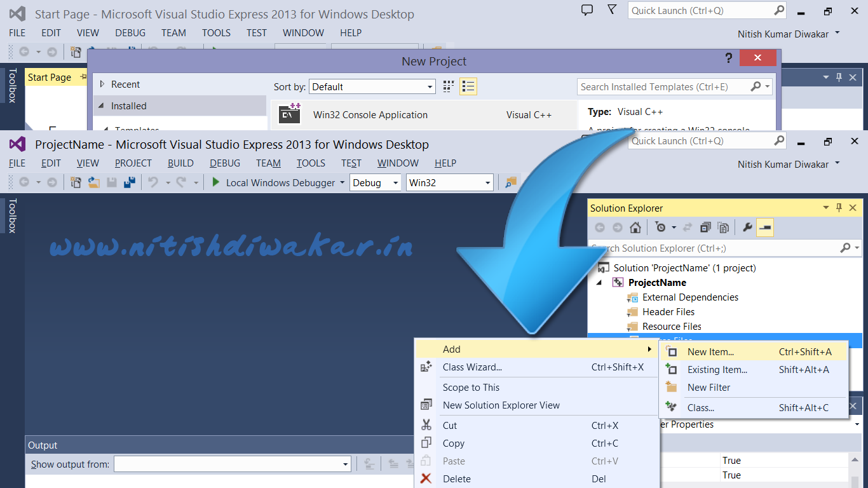Collapse Installed in New Project dialog
The height and width of the screenshot is (488, 868).
click(102, 106)
